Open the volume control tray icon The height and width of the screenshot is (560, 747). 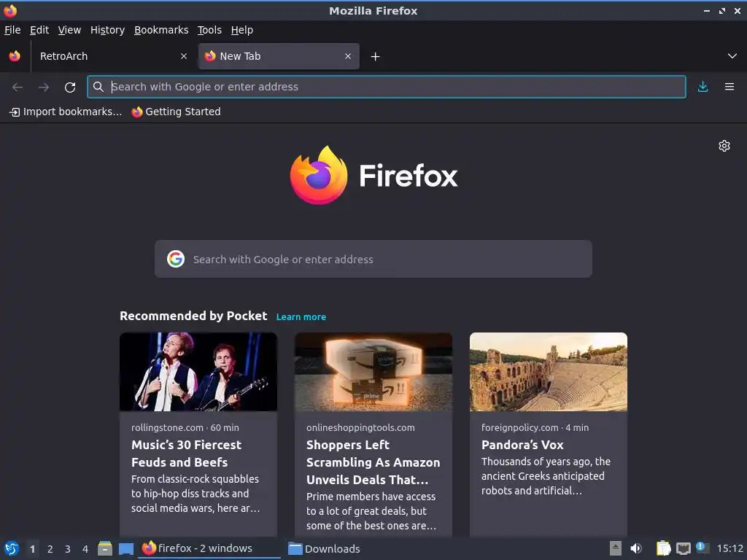(x=636, y=548)
